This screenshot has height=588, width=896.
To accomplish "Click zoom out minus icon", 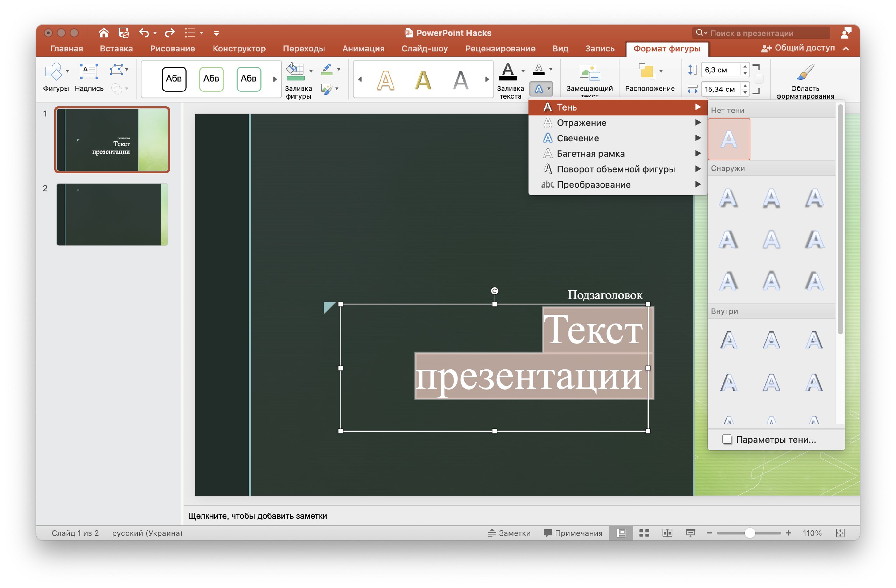I will (710, 533).
